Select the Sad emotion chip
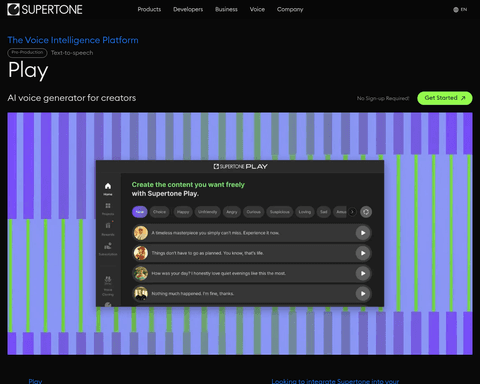 [x=324, y=212]
